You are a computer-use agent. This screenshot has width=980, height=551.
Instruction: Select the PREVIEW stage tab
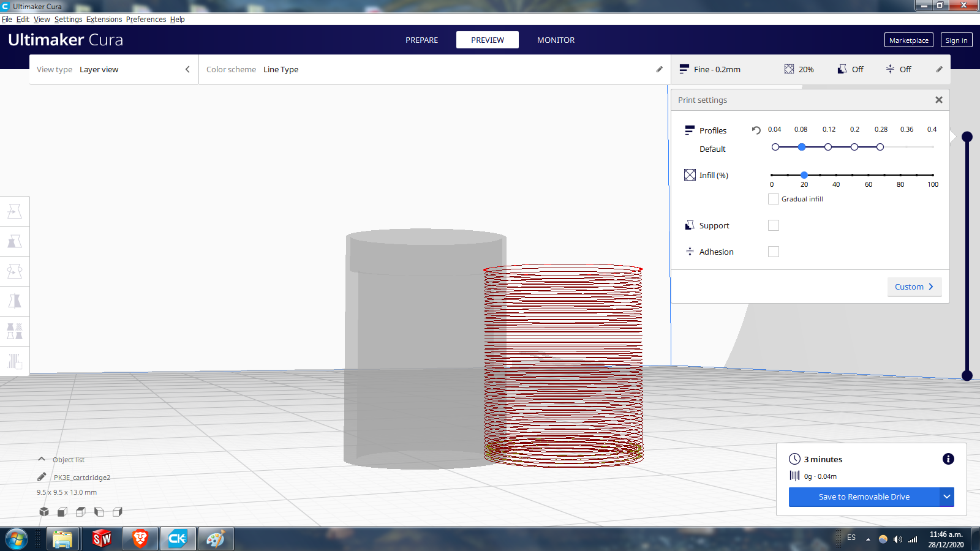488,40
